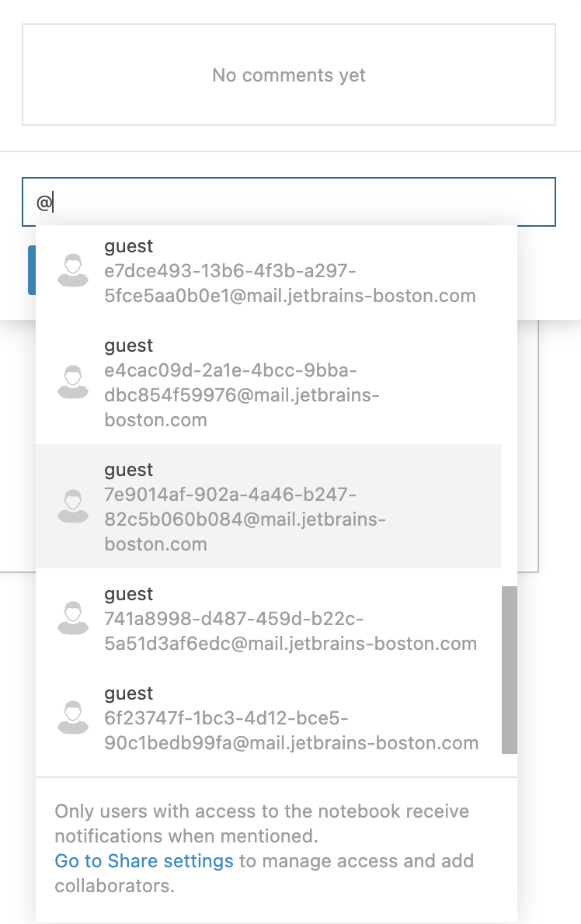Click the avatar icon beside guest e7dce493
Viewport: 581px width, 924px height.
point(73,271)
